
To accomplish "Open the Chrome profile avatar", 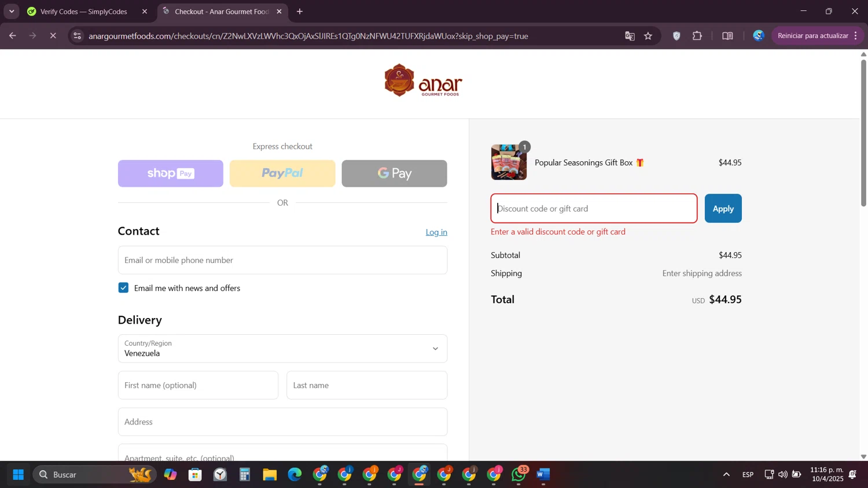I will [x=758, y=36].
